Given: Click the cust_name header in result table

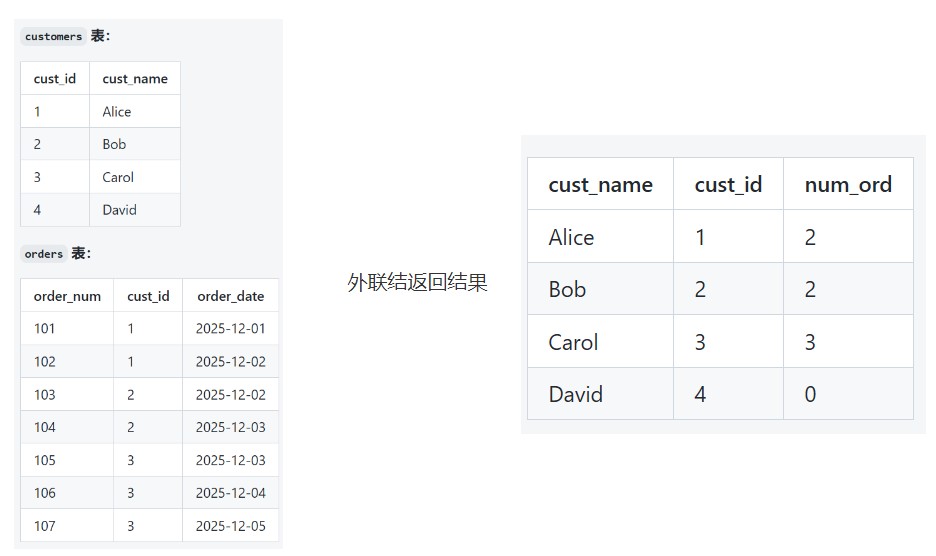Looking at the screenshot, I should click(600, 185).
